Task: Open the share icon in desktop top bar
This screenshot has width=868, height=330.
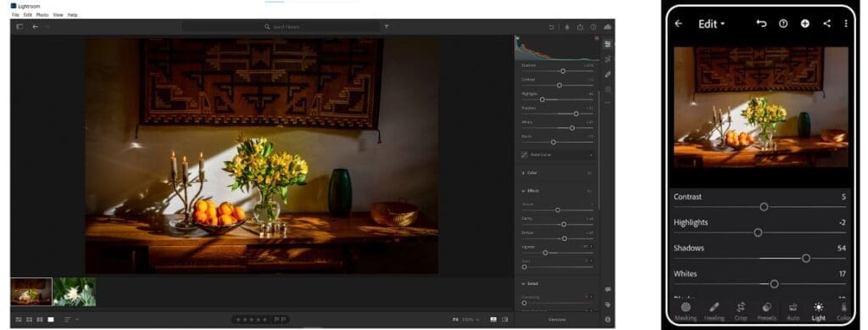Action: [580, 27]
